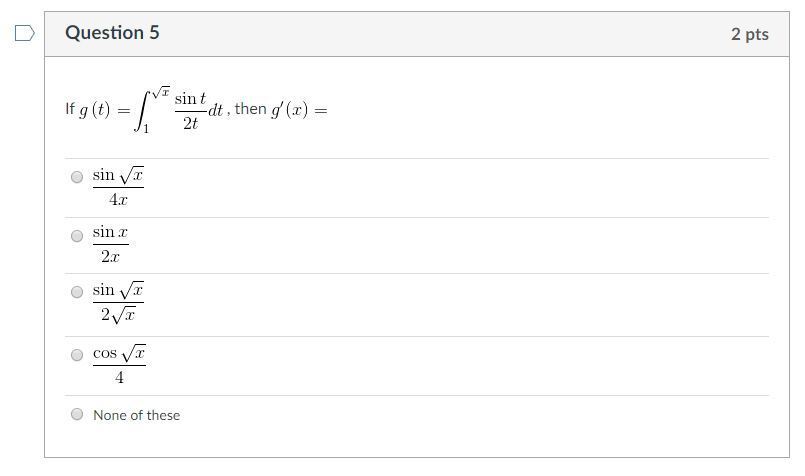Choose the None of these radio button
Image resolution: width=805 pixels, height=476 pixels.
click(x=77, y=414)
